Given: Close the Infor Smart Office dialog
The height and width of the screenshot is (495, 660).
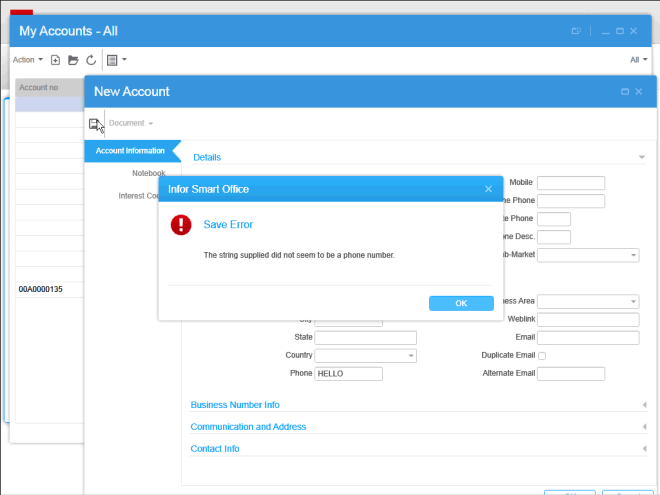Looking at the screenshot, I should tap(488, 189).
